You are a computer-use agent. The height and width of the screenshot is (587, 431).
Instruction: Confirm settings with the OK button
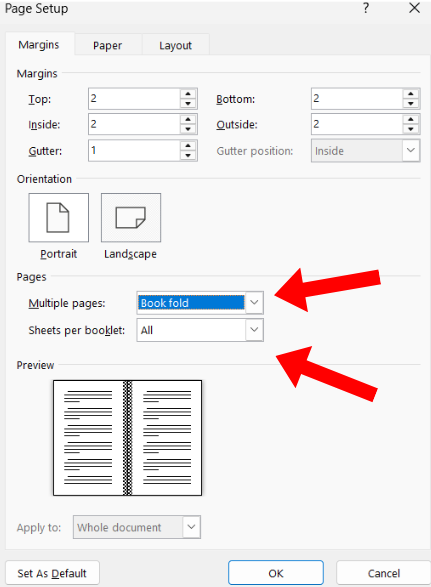coord(276,573)
